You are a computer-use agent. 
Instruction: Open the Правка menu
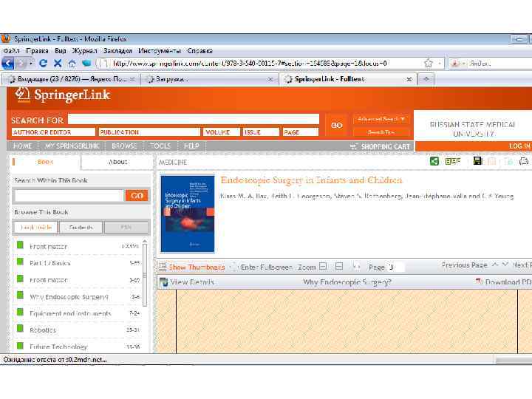(37, 50)
